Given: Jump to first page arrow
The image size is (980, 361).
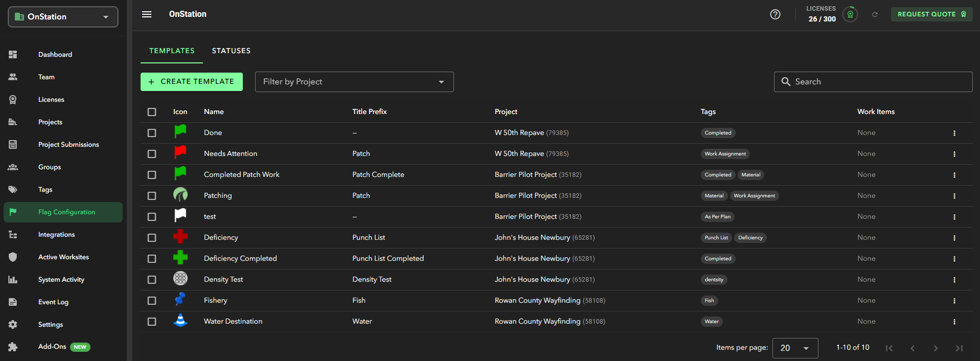Looking at the screenshot, I should (889, 348).
